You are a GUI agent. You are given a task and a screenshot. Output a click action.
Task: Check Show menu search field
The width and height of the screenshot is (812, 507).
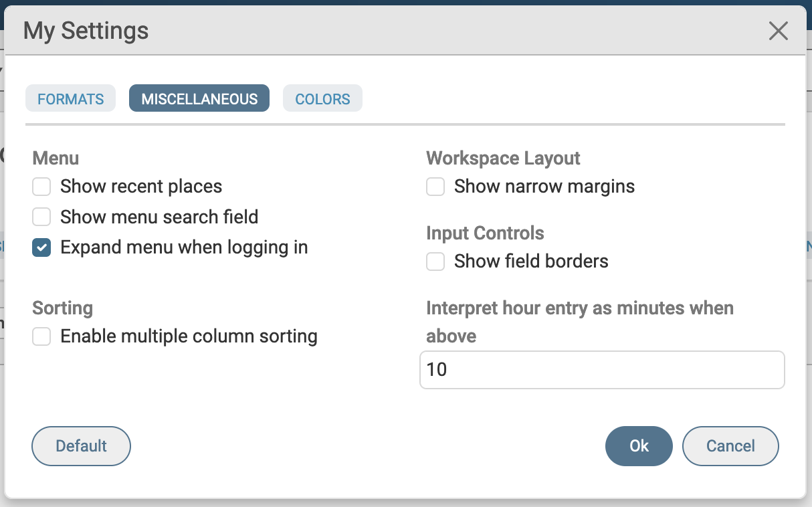click(41, 217)
